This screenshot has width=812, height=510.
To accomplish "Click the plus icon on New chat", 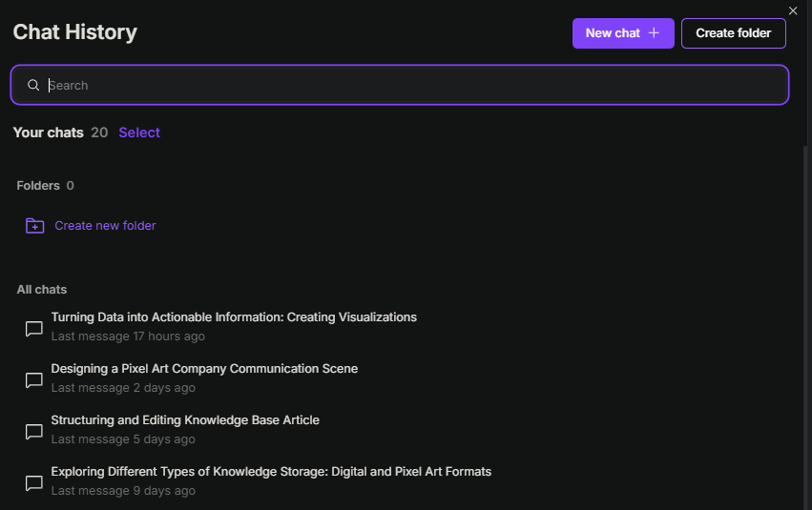I will pos(654,33).
